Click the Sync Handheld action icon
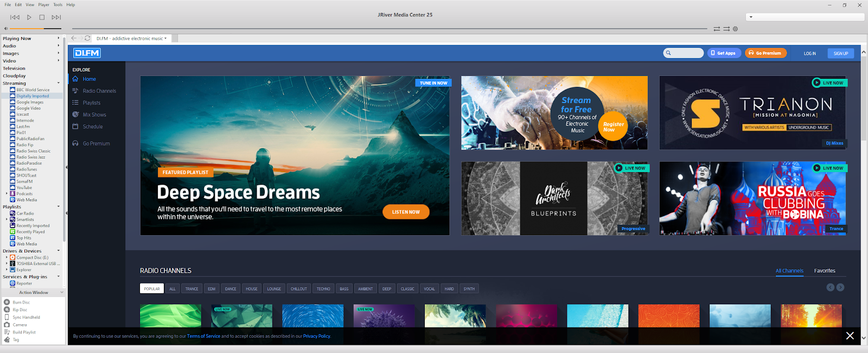 tap(7, 317)
